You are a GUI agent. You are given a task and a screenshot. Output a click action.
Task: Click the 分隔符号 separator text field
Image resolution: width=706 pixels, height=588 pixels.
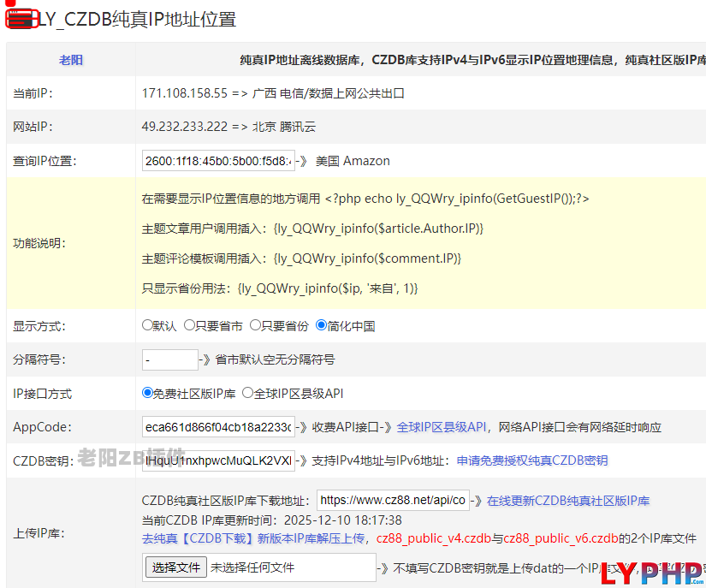[169, 359]
